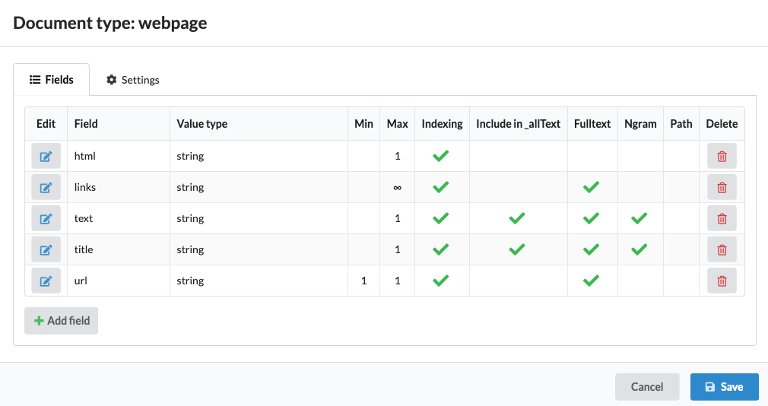Click Include in _allText checkmark for text

[517, 218]
